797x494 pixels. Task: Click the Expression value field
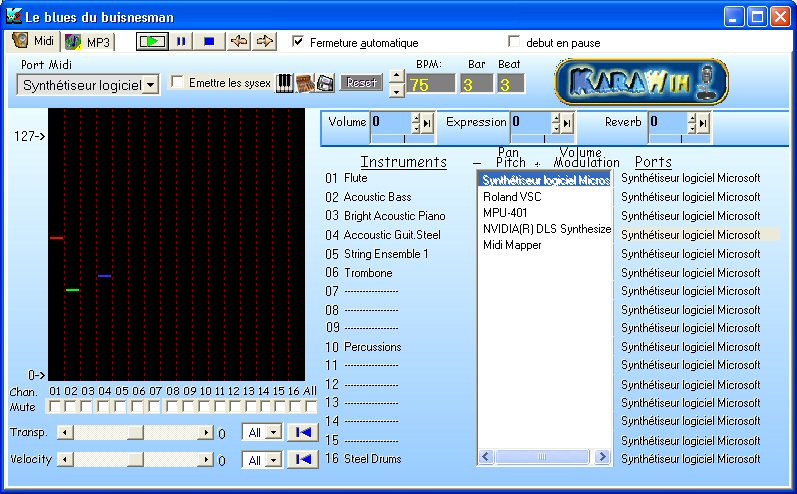tap(530, 122)
